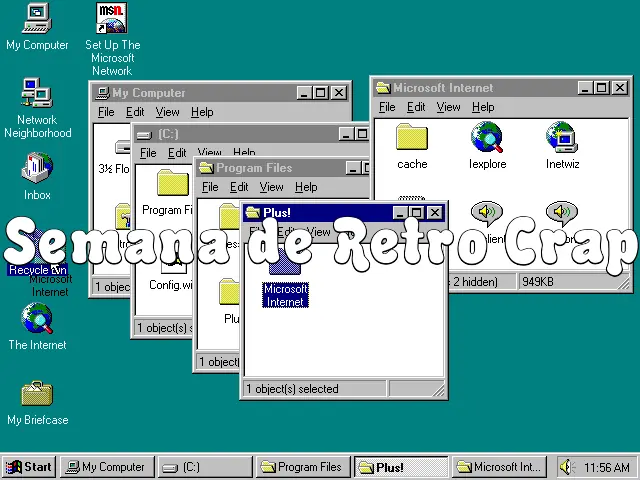Open File menu in the (C:) window
This screenshot has width=640, height=480.
pyautogui.click(x=148, y=153)
